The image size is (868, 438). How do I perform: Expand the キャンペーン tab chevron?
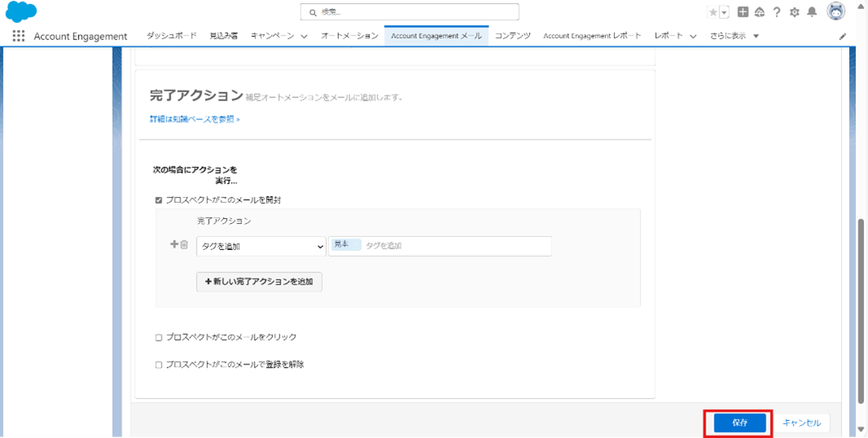coord(305,36)
